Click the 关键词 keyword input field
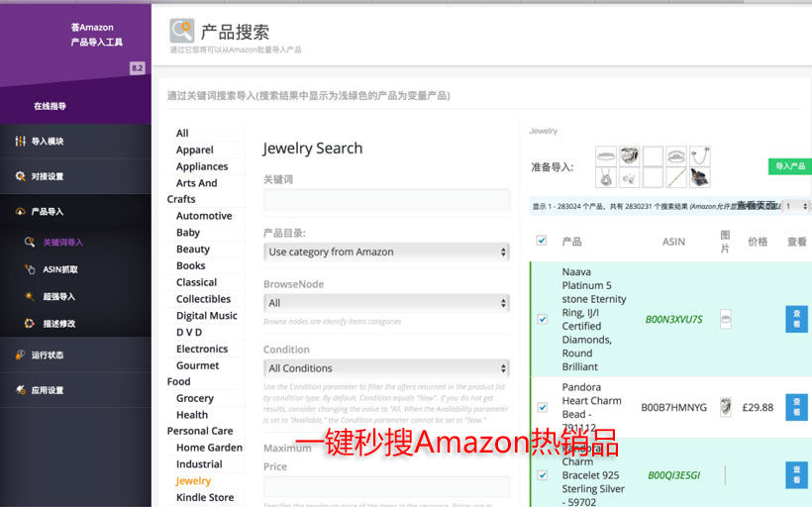The height and width of the screenshot is (507, 812). (x=386, y=199)
